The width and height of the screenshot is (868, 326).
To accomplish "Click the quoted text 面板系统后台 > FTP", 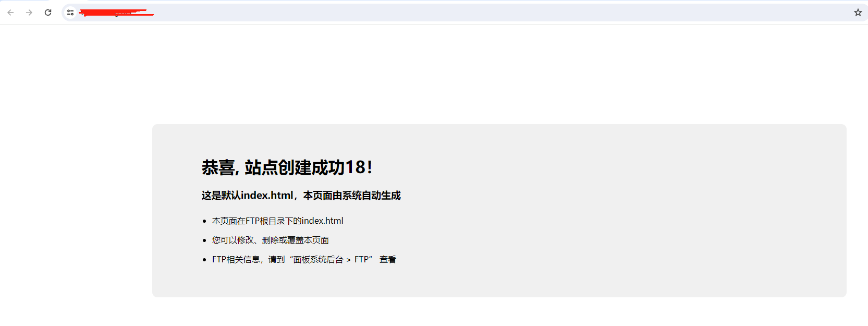I will [x=331, y=260].
